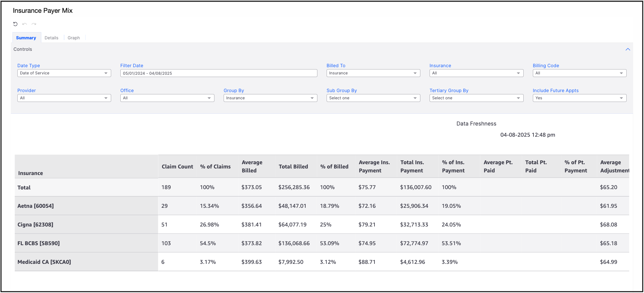Open the Tertiary Group By dropdown

476,98
